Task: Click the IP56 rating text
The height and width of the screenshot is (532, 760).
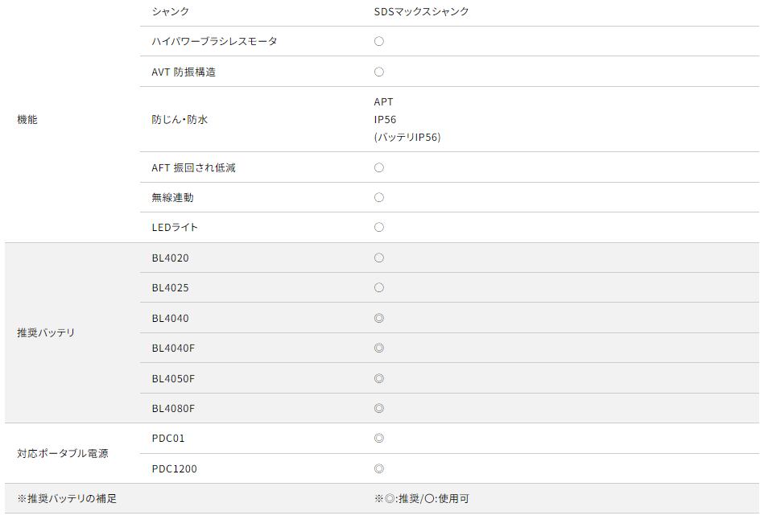Action: click(385, 119)
